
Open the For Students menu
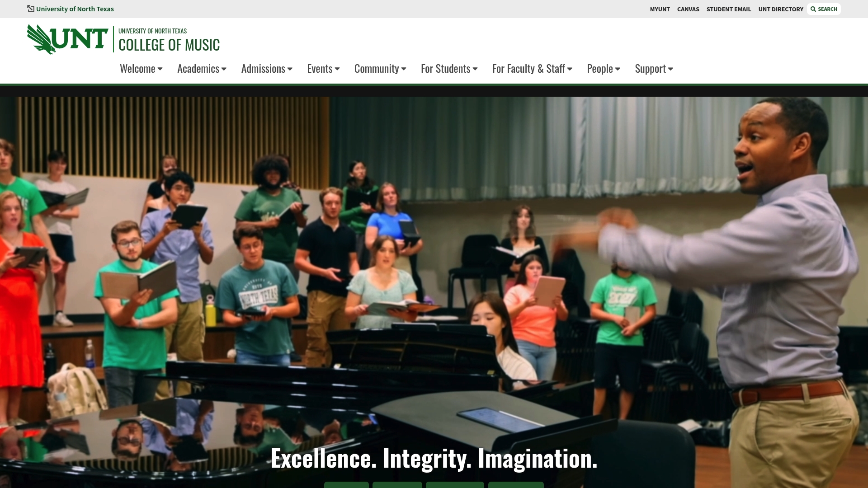pyautogui.click(x=449, y=69)
